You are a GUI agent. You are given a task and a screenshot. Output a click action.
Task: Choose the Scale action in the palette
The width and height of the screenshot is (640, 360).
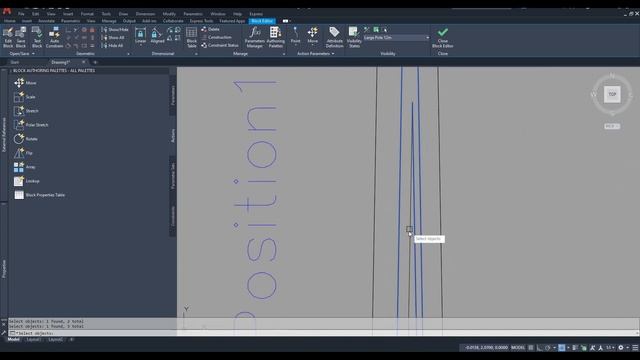pyautogui.click(x=24, y=97)
